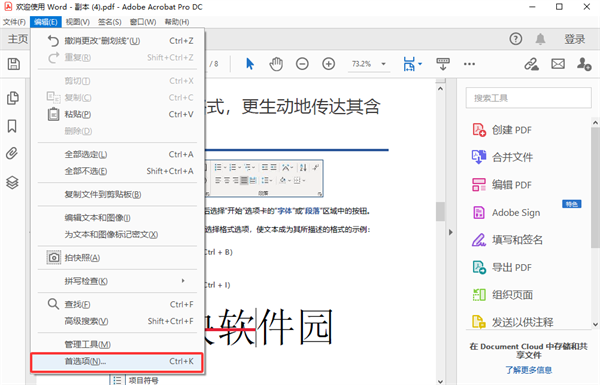Activate the hand pan tool
600x385 pixels.
point(276,64)
